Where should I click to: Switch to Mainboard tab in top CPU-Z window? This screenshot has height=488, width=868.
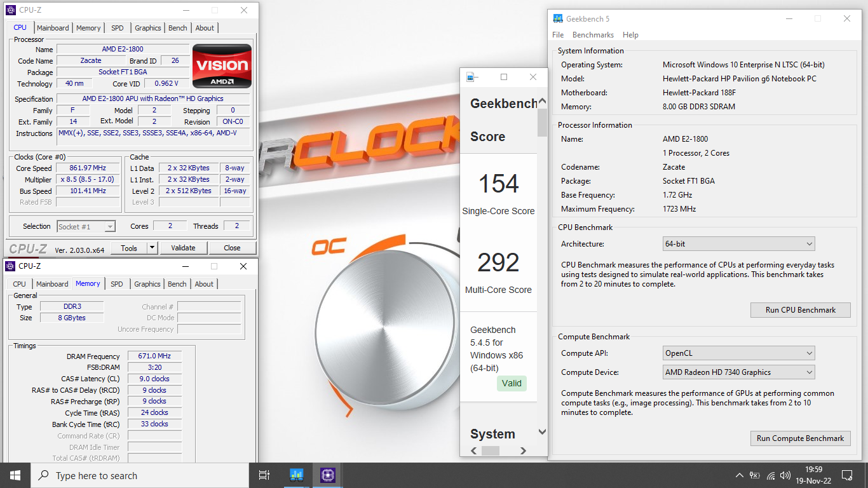(x=53, y=28)
